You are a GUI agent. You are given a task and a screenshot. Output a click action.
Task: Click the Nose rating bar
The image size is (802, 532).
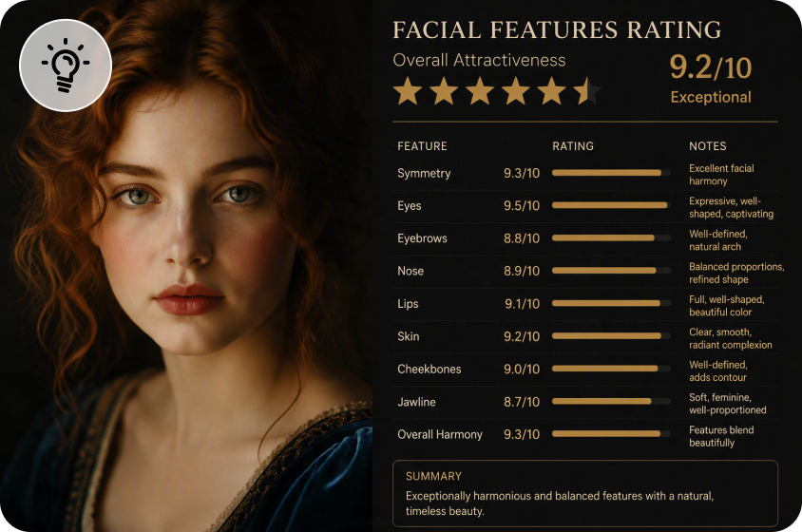pos(611,271)
